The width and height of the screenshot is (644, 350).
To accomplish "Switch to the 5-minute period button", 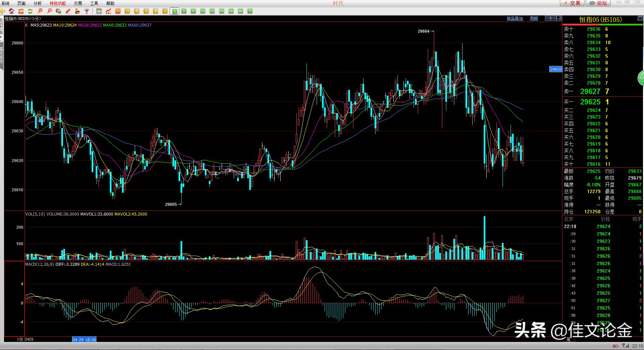I will pos(193,11).
